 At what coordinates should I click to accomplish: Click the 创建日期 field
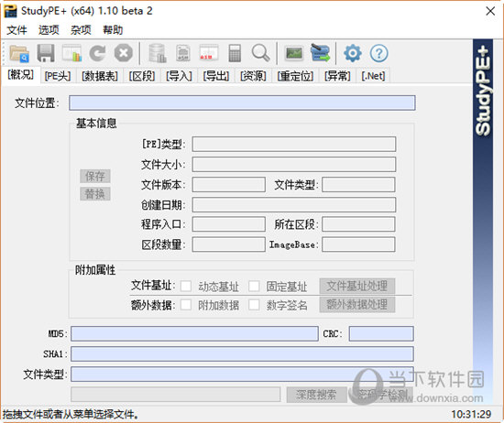294,204
